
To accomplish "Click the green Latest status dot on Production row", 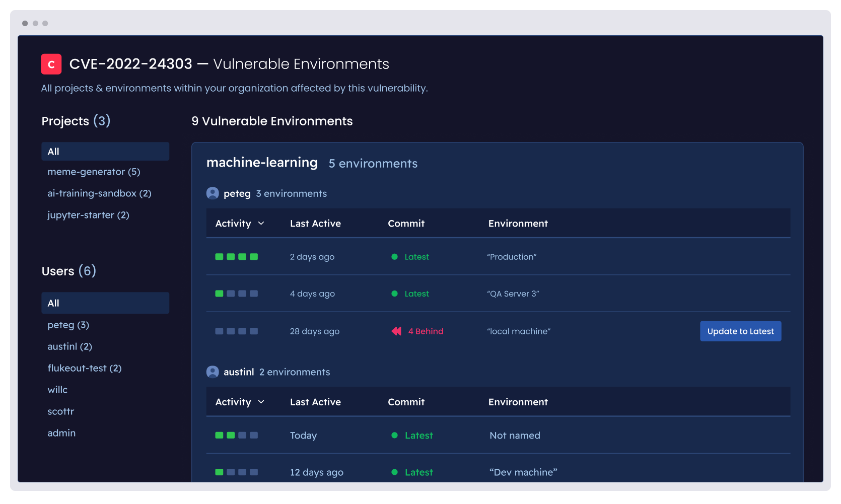I will 394,257.
